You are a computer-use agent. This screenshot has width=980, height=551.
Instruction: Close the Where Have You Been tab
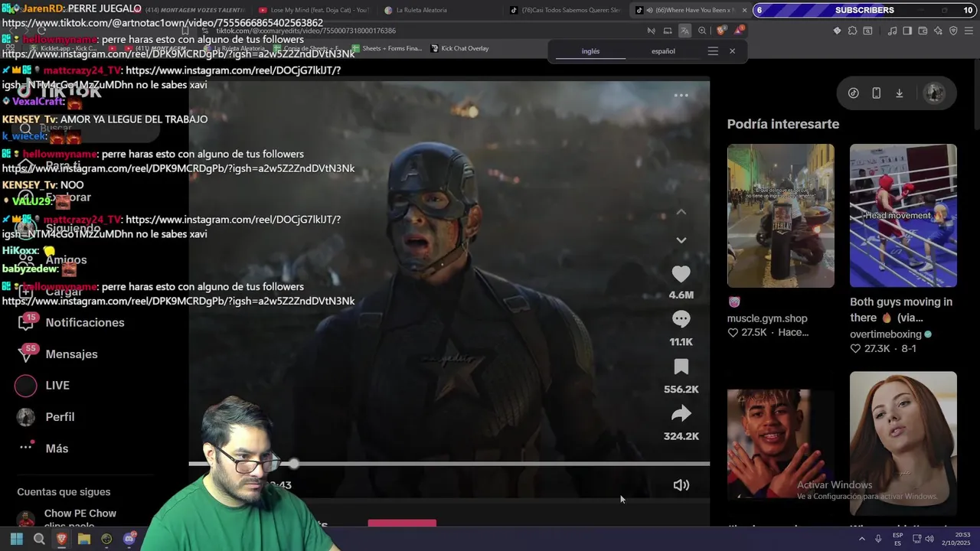pyautogui.click(x=744, y=10)
